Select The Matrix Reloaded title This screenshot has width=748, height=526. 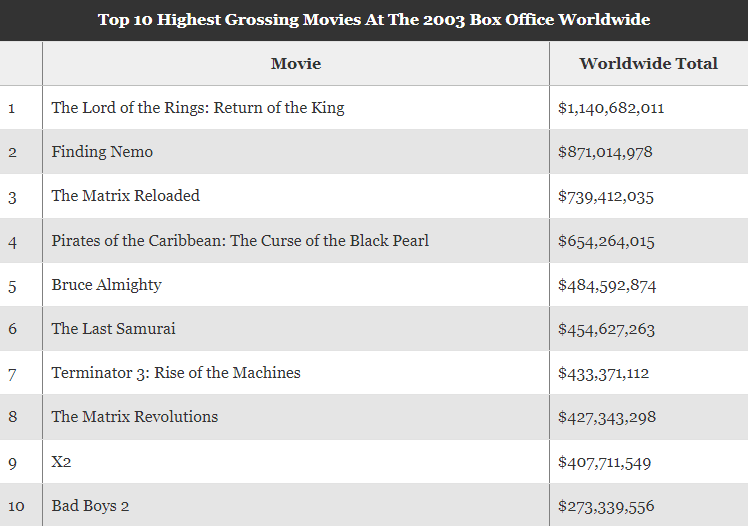point(126,196)
